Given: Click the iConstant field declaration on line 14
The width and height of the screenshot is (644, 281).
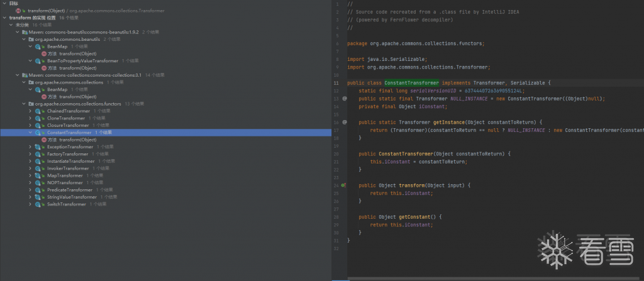Looking at the screenshot, I should click(x=431, y=106).
